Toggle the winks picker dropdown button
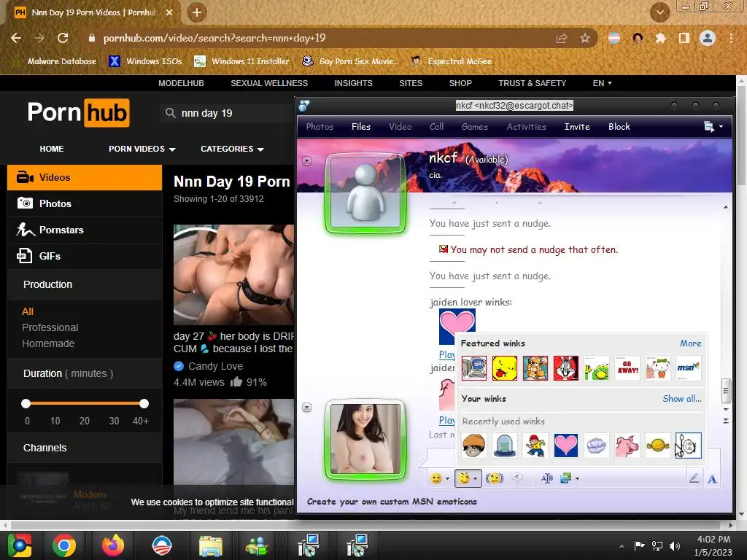This screenshot has height=560, width=747. tap(468, 478)
